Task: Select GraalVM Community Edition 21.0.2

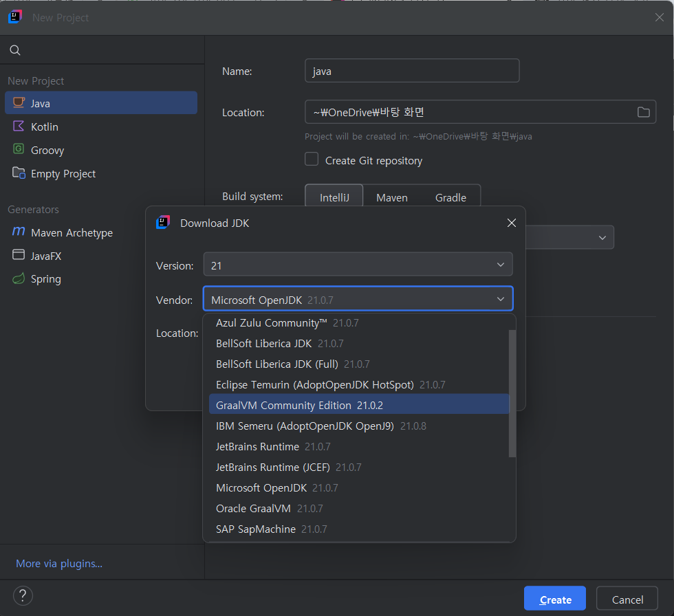Action: pyautogui.click(x=359, y=405)
